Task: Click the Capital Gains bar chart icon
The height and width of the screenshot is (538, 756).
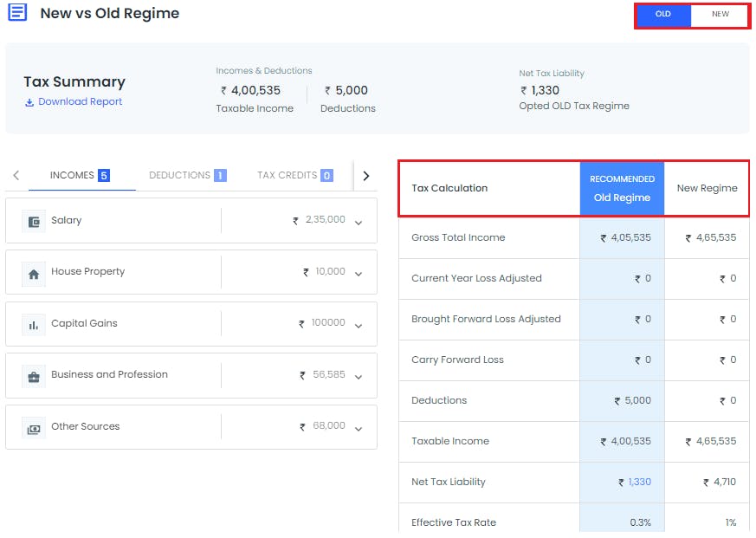Action: coord(34,326)
